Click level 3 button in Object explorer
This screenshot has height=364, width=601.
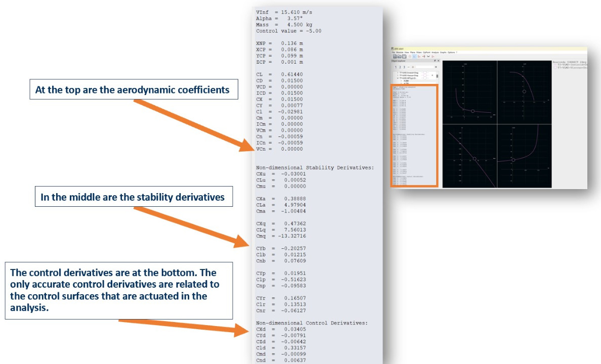[403, 67]
